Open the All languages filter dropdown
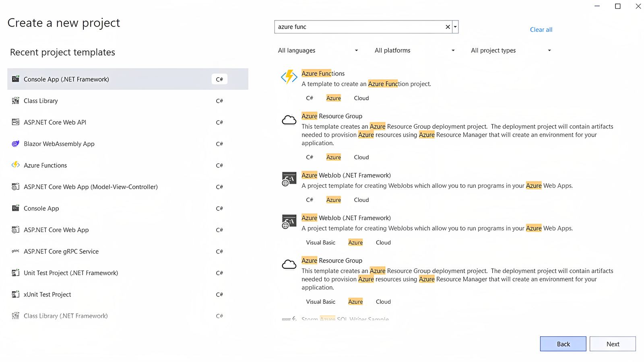 point(318,50)
